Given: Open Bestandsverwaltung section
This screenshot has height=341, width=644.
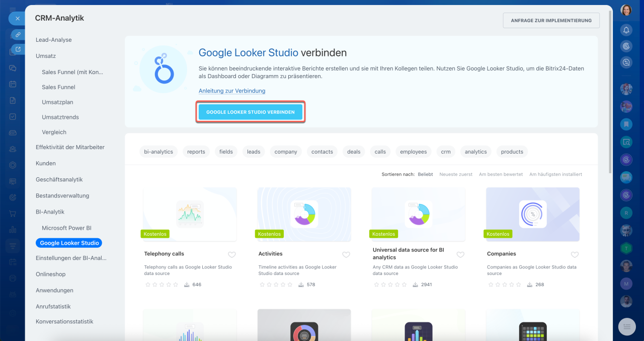Looking at the screenshot, I should point(62,195).
